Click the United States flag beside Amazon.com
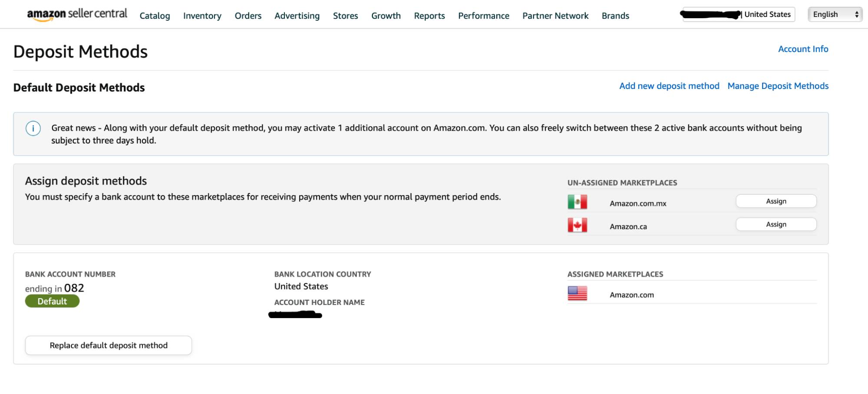The height and width of the screenshot is (394, 868). (x=577, y=293)
